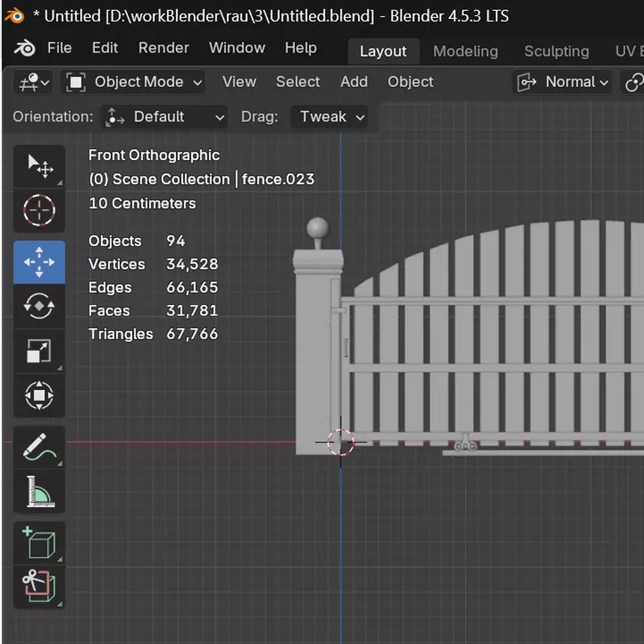Open the Object Mode dropdown
The image size is (644, 644).
[133, 82]
